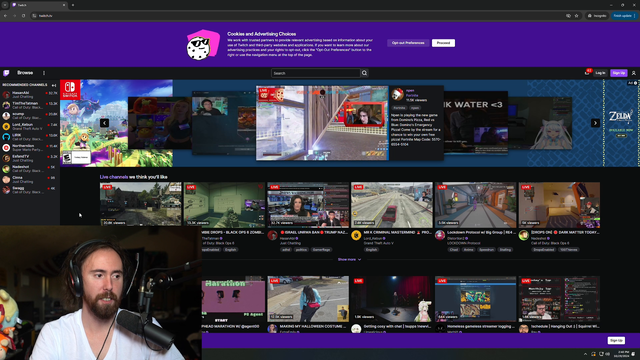The height and width of the screenshot is (360, 640).
Task: Open the Browse page
Action: click(x=25, y=73)
